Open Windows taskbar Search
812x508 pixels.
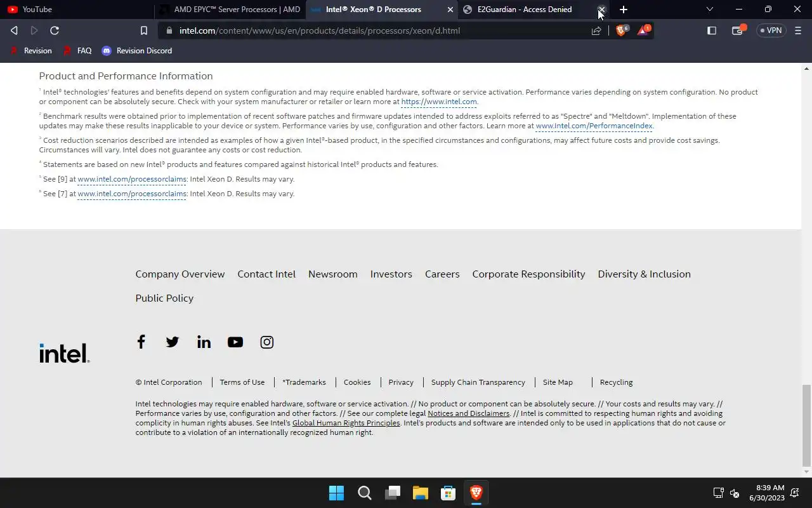pos(365,493)
